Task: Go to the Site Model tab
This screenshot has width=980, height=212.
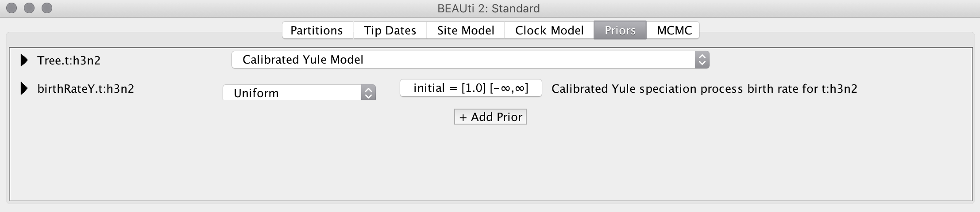Action: tap(466, 30)
